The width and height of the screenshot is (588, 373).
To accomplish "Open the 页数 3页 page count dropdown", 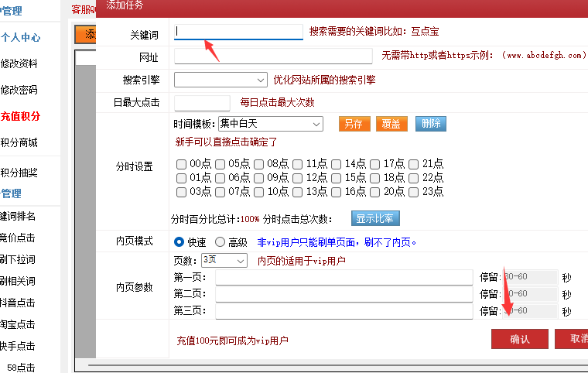I will point(224,261).
